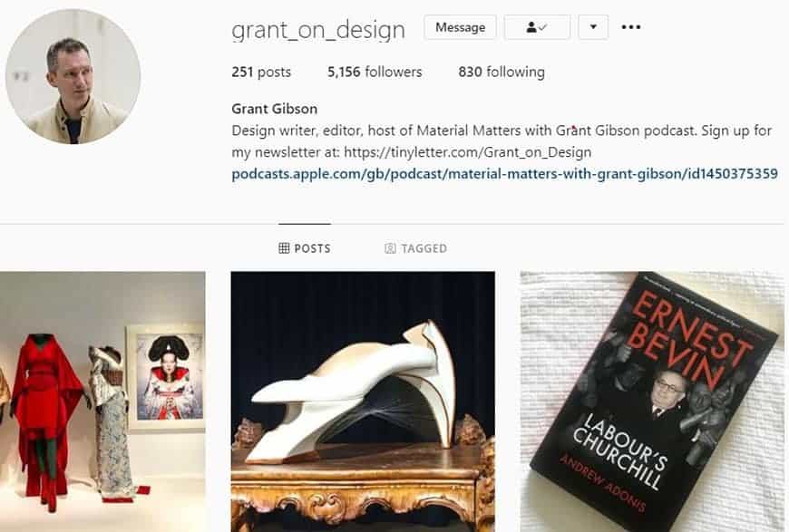789x532 pixels.
Task: Open the podcasts.apple.com profile link
Action: (505, 174)
